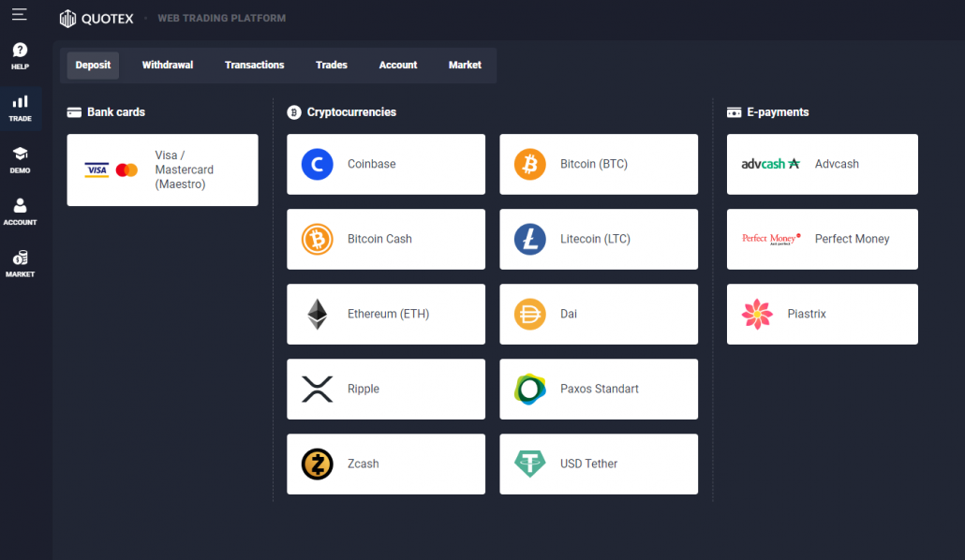
Task: Switch to the Deposit tab
Action: tap(93, 66)
